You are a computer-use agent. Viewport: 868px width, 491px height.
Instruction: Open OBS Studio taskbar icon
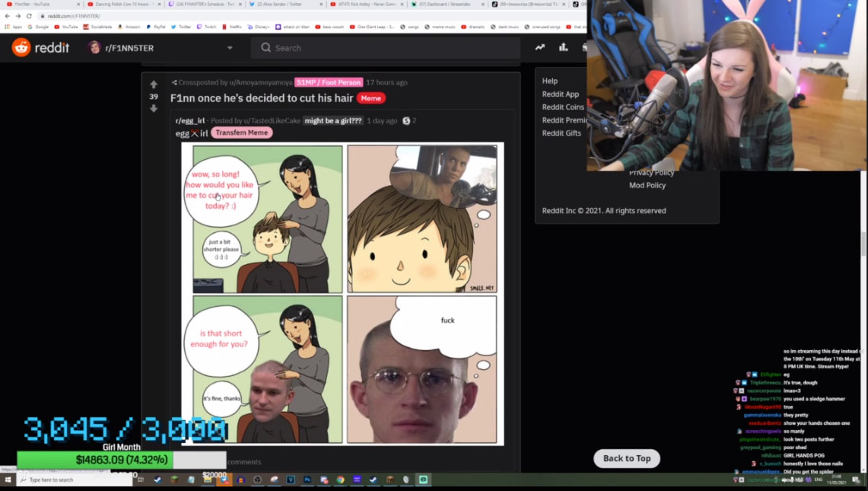tap(257, 480)
